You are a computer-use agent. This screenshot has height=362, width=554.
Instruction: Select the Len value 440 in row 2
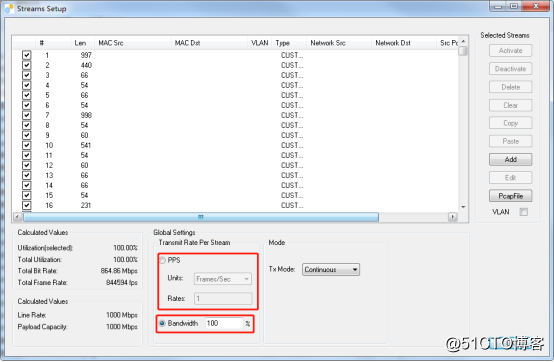point(86,65)
